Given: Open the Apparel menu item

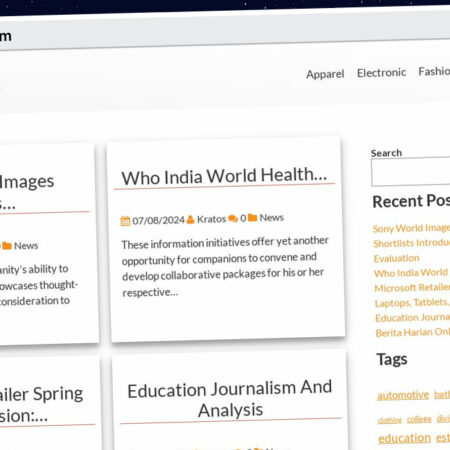Looking at the screenshot, I should point(325,74).
